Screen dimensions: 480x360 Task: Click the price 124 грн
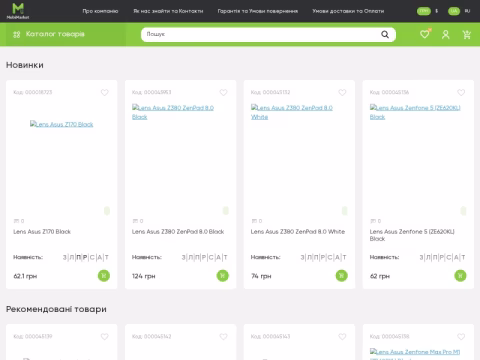click(x=144, y=276)
